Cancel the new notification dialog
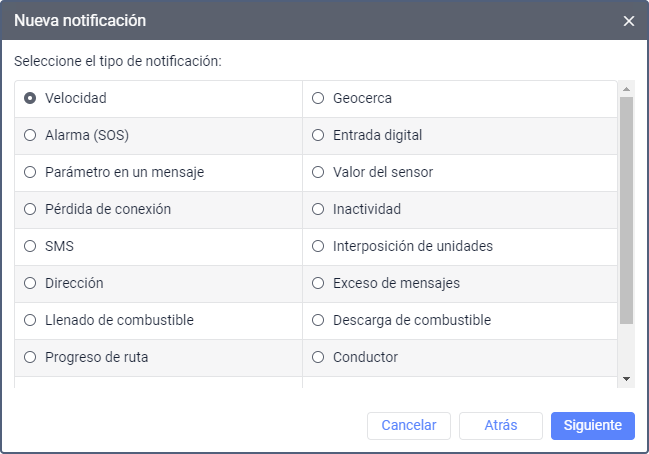Image resolution: width=649 pixels, height=454 pixels. click(x=409, y=425)
